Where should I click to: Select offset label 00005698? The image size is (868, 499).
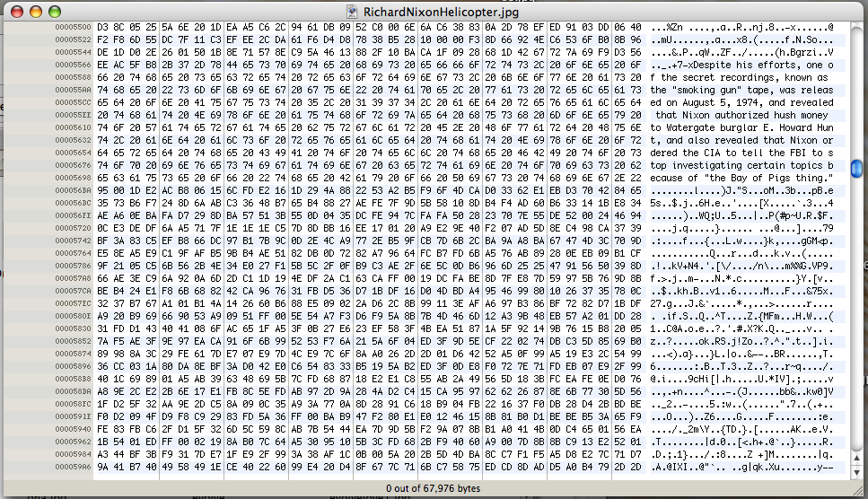(73, 178)
